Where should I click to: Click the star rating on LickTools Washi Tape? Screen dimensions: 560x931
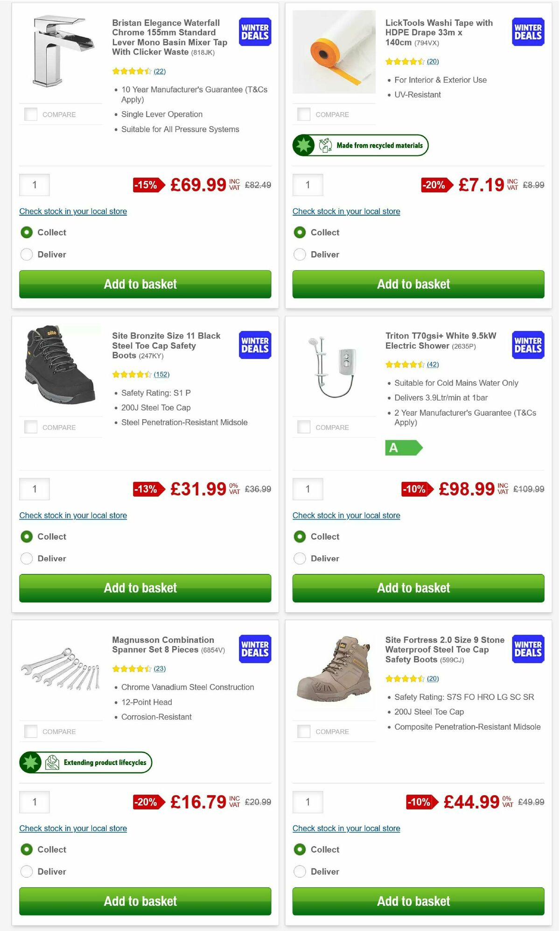click(405, 61)
